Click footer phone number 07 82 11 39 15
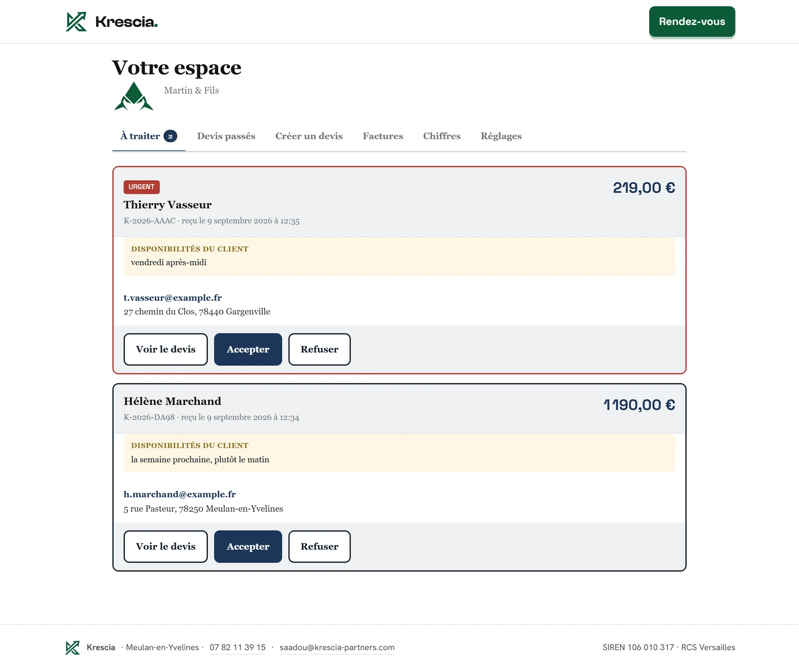 point(238,648)
